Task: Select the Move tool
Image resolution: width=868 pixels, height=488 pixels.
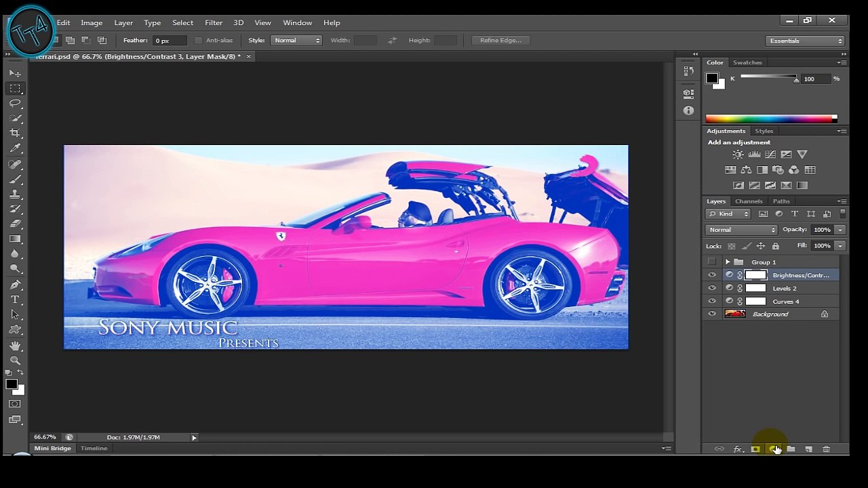Action: [x=15, y=73]
